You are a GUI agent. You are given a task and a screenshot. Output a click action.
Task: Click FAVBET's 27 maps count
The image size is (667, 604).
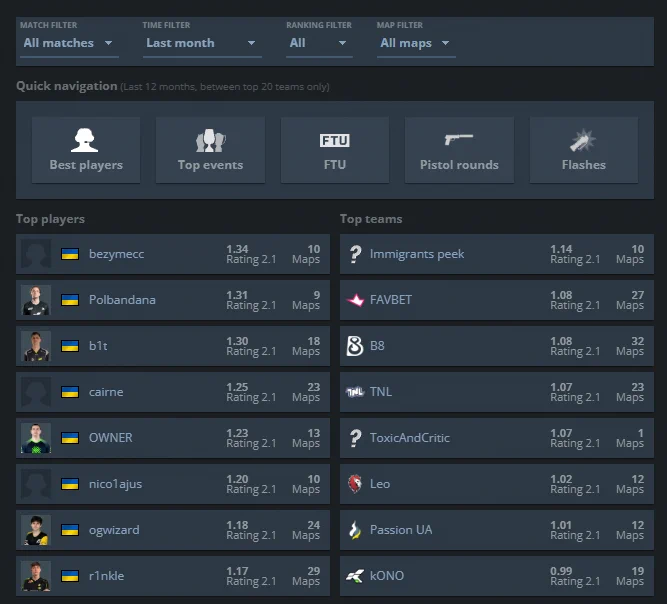(x=637, y=295)
